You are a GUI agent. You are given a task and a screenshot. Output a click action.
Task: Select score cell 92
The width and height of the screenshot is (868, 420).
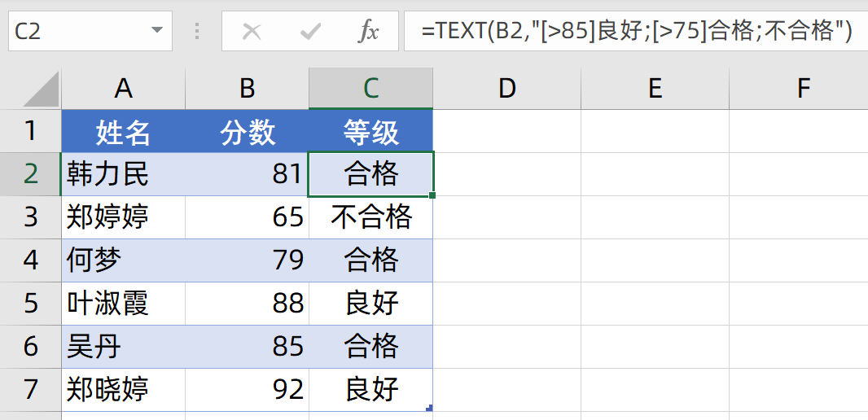coord(247,390)
